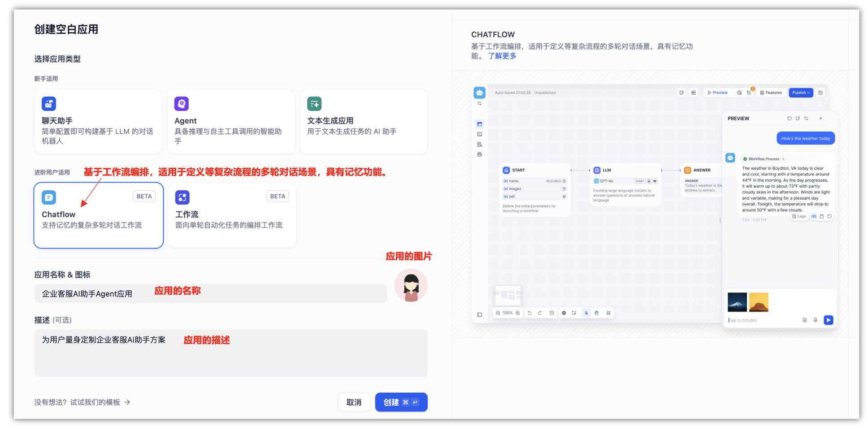The width and height of the screenshot is (868, 429).
Task: Add a note with the canvas toolbar icon
Action: (574, 313)
